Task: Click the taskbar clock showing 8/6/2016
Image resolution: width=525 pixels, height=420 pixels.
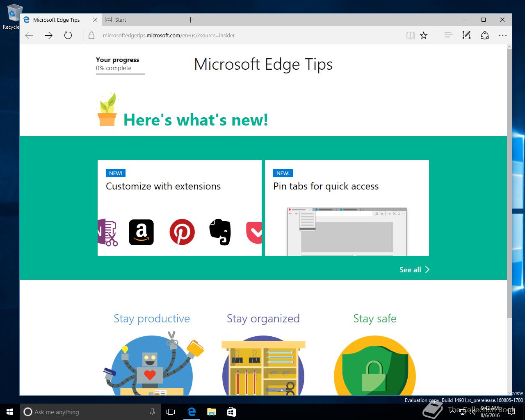Action: (x=490, y=412)
